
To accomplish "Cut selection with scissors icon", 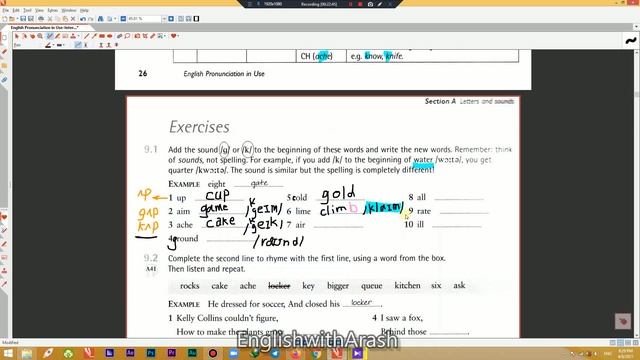I will [50, 19].
